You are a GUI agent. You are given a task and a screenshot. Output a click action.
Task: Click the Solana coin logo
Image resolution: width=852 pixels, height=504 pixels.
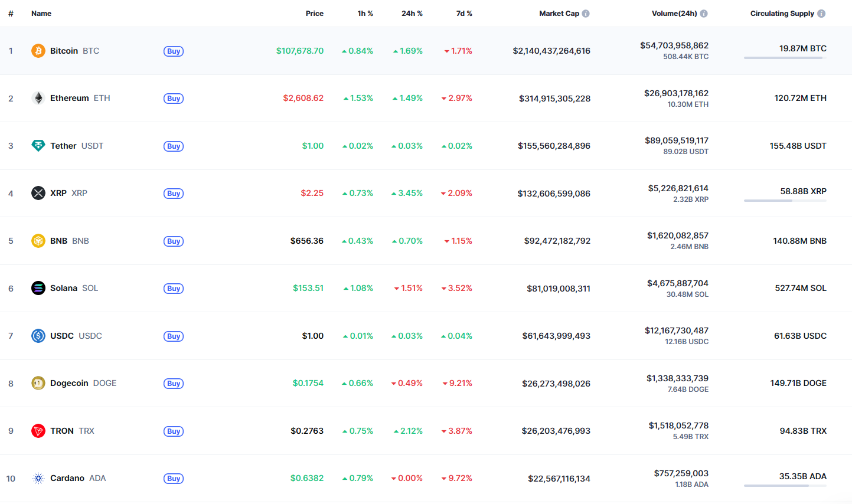pos(38,288)
